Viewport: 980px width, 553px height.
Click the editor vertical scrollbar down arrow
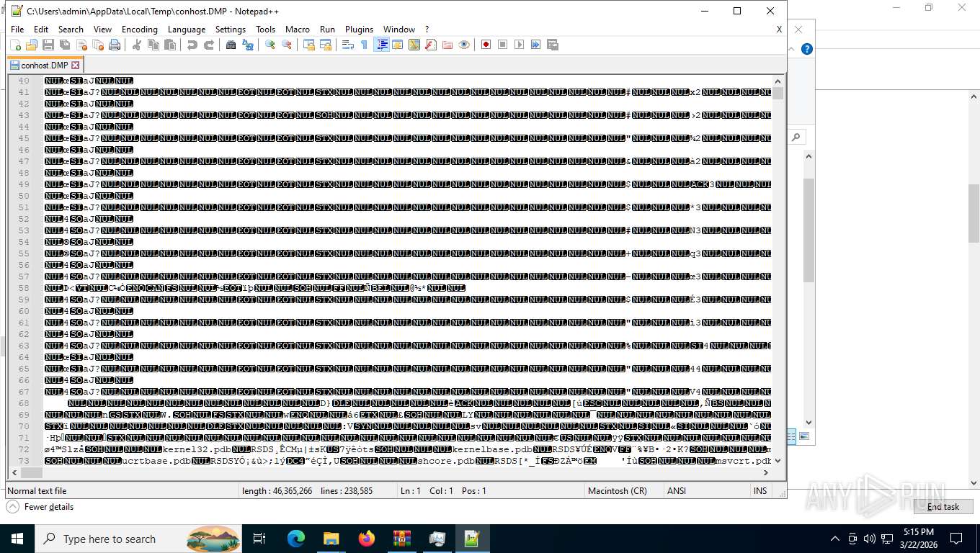point(778,460)
